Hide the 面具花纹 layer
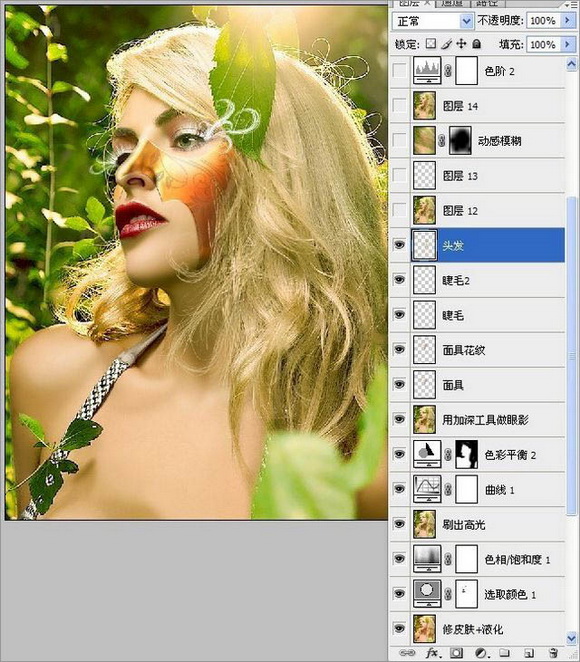580x662 pixels. coord(399,350)
